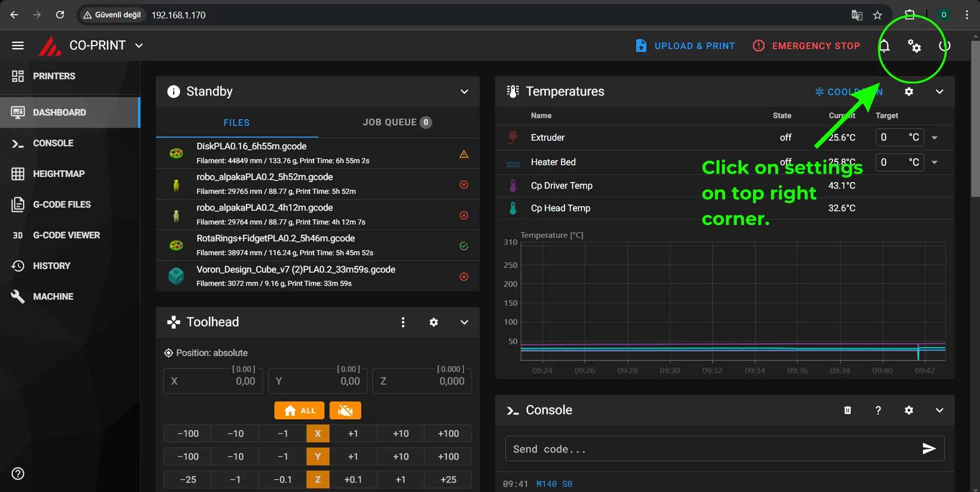Move X axis +10

pos(401,434)
